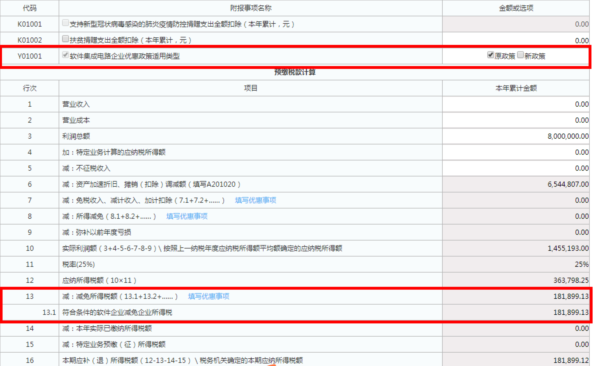Select the 181,899.12 value in row 16
The height and width of the screenshot is (367, 596).
[571, 360]
